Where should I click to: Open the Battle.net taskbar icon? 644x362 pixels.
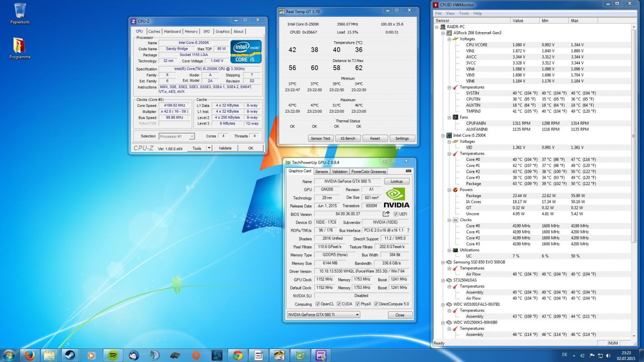217,355
